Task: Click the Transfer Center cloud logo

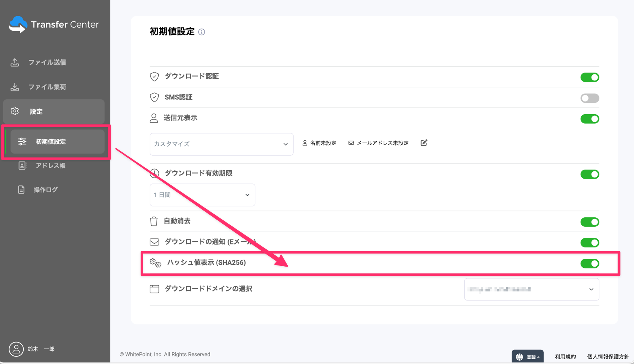Action: pos(18,24)
